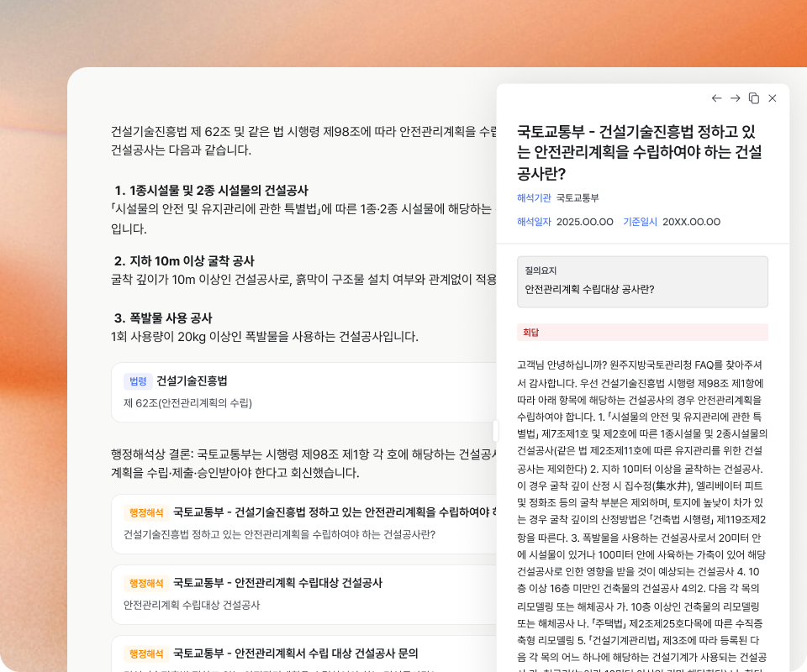Click the 20XX.00.00 reference date value
This screenshot has width=807, height=672.
click(x=691, y=222)
